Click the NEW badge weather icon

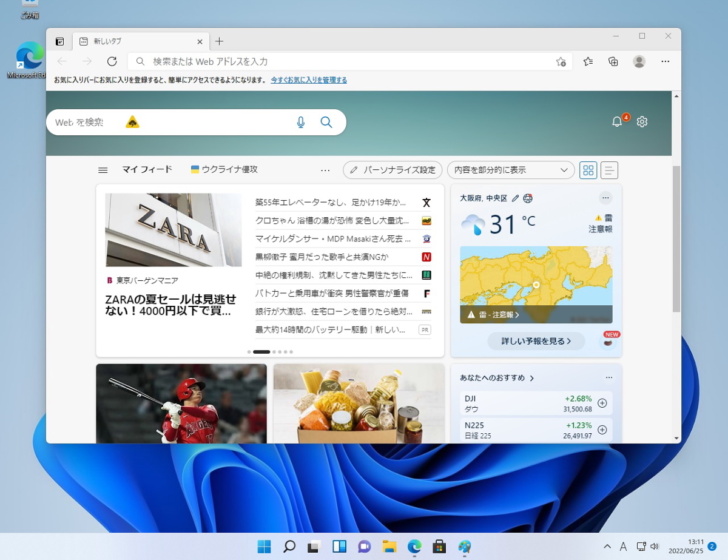tap(608, 340)
